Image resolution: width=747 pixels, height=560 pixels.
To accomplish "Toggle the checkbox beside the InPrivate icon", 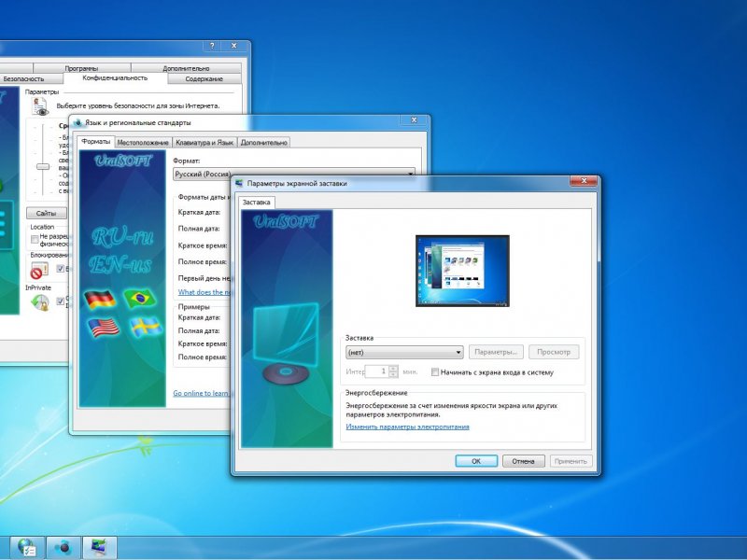I will [x=60, y=301].
